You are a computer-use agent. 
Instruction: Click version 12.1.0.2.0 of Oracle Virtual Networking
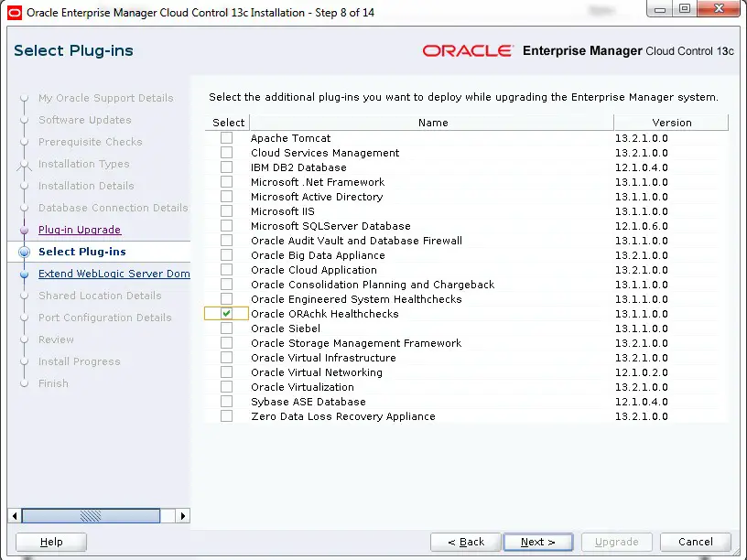(x=641, y=372)
